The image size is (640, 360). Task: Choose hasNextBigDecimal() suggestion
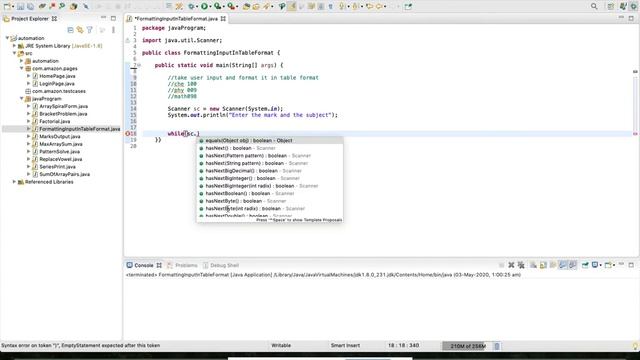click(x=269, y=171)
